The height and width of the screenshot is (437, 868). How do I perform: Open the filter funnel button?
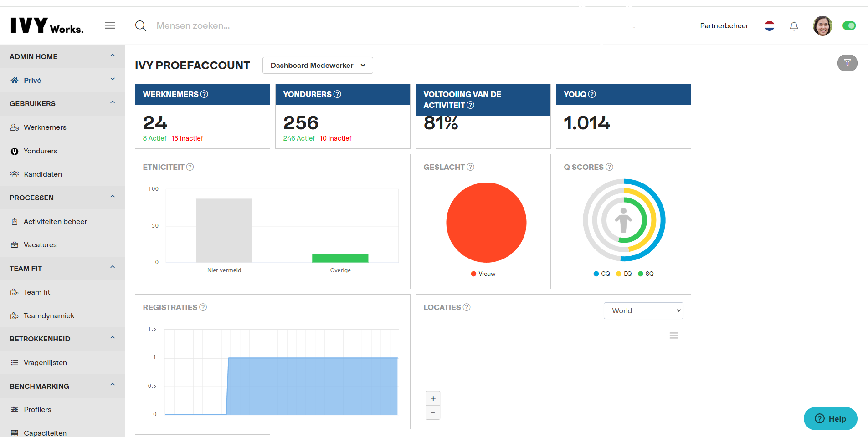(x=847, y=63)
